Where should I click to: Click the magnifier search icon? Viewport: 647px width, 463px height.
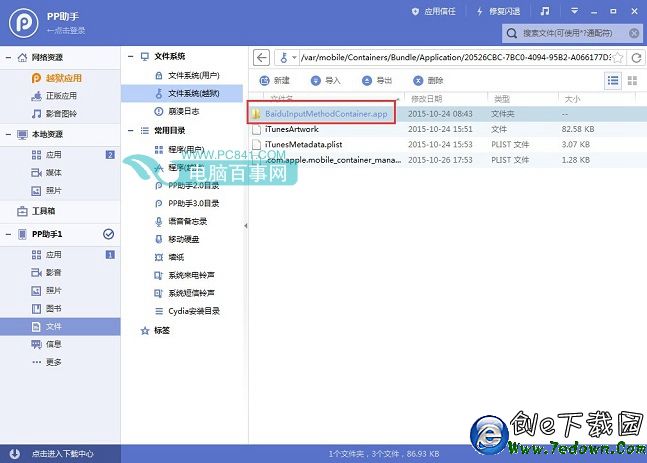click(x=512, y=33)
